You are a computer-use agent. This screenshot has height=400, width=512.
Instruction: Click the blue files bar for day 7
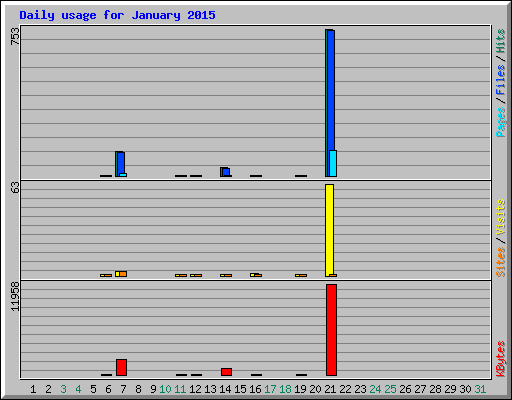[x=121, y=163]
